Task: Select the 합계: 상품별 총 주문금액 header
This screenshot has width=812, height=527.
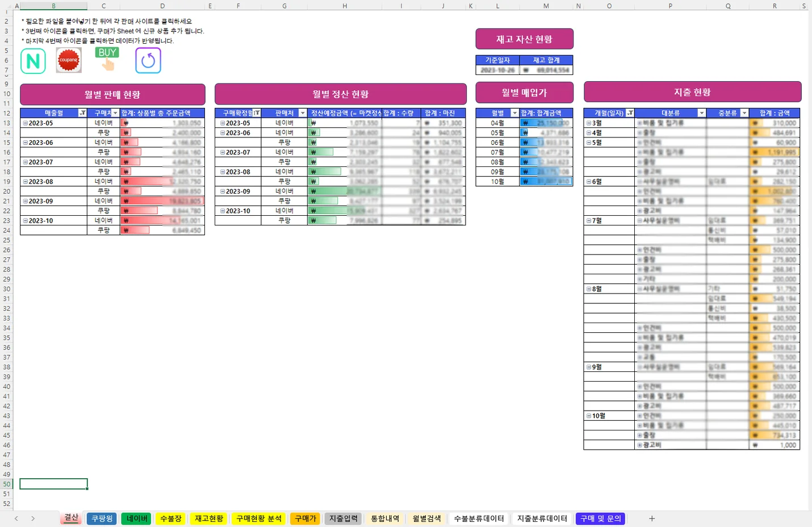Action: 162,113
